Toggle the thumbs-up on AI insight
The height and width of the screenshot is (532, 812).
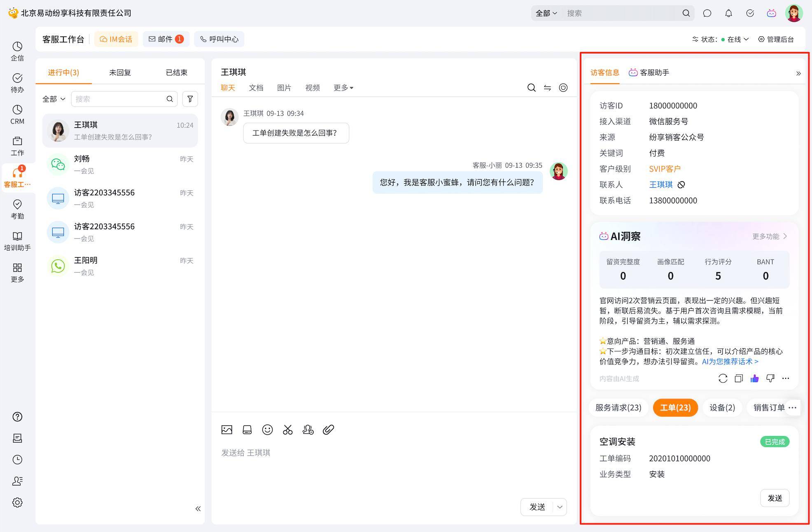(x=754, y=378)
